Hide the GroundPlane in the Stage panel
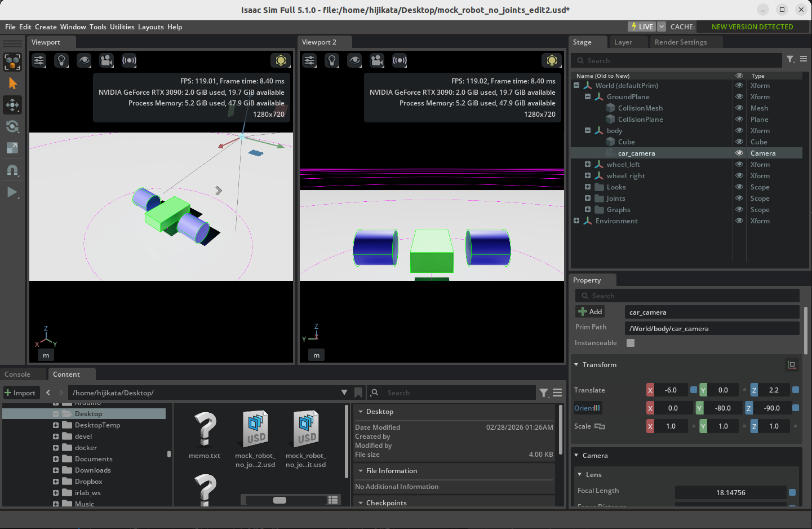The width and height of the screenshot is (812, 529). [x=739, y=96]
